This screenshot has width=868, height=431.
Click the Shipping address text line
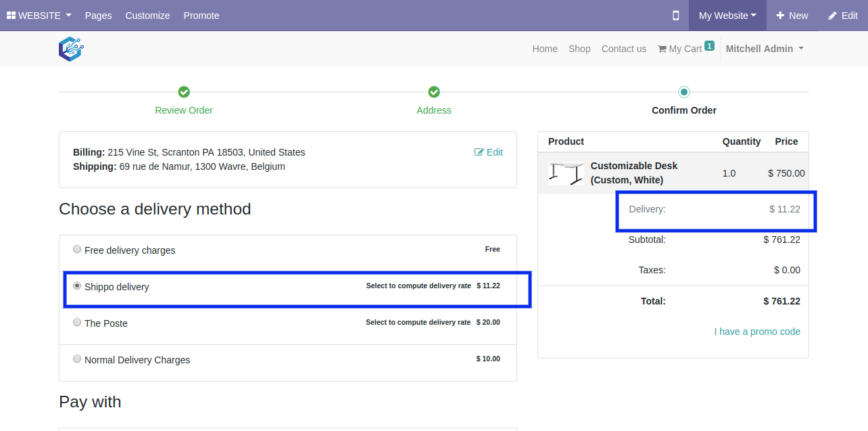(179, 166)
